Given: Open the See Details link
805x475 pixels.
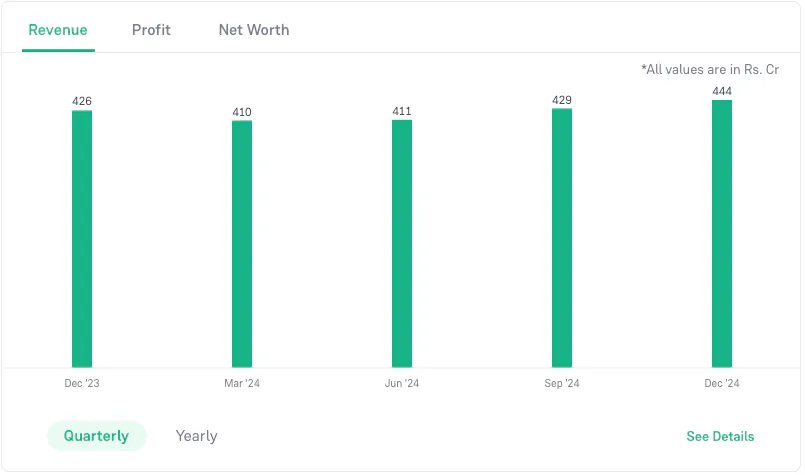Looking at the screenshot, I should pos(720,436).
